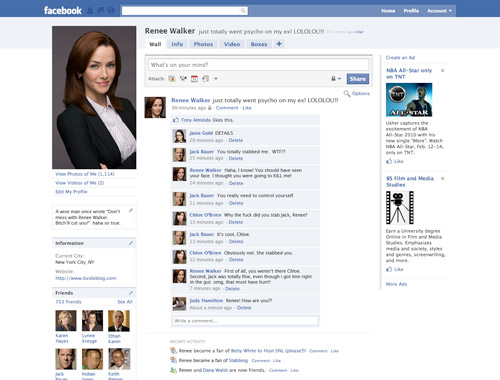Click the Write a comment field

click(245, 321)
